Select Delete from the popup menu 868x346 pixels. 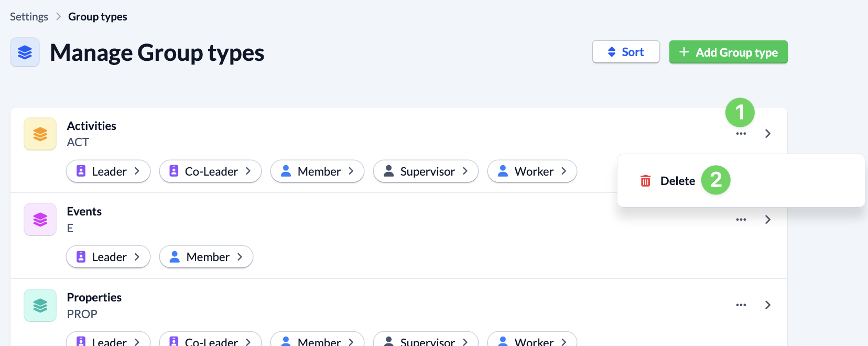click(677, 181)
